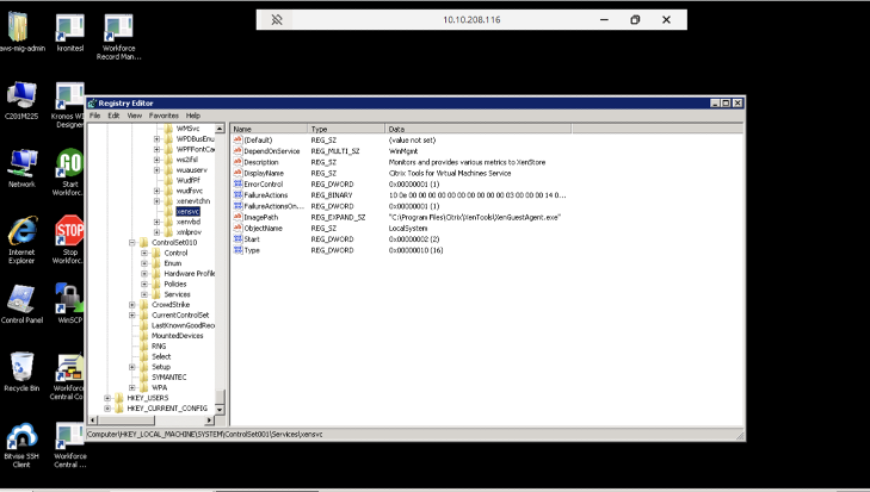This screenshot has width=870, height=492.
Task: Click the Registry Editor title bar icon
Action: pos(92,103)
